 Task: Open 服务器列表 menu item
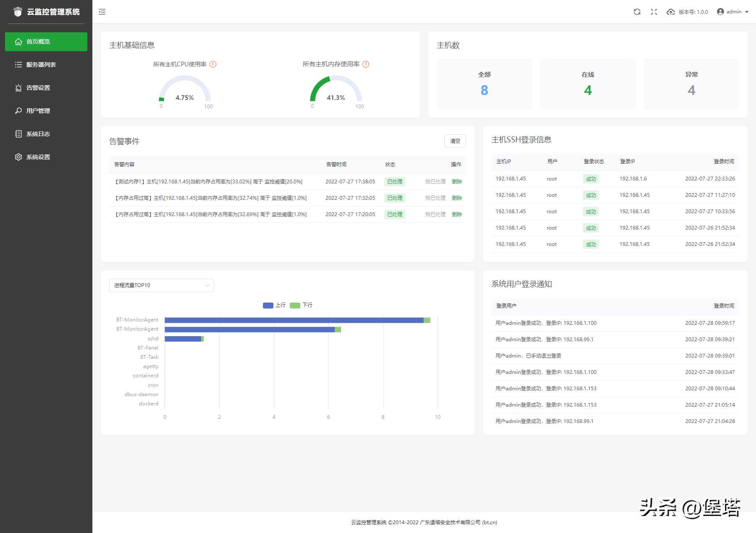pyautogui.click(x=46, y=65)
